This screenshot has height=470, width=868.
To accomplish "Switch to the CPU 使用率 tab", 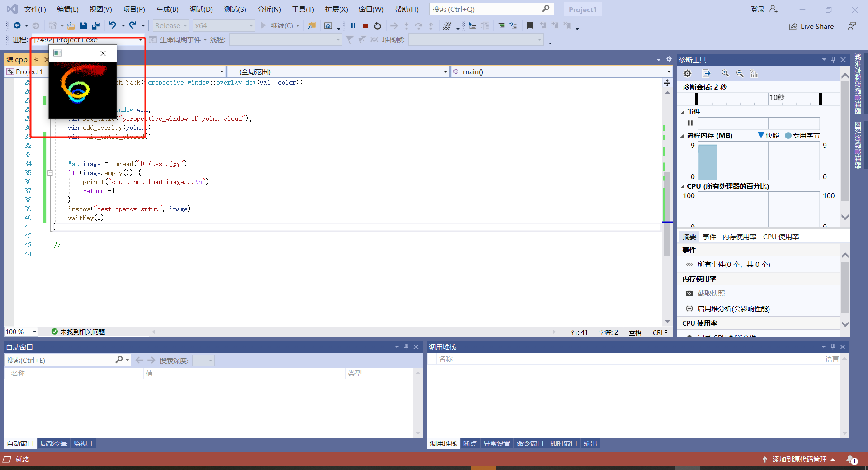I will click(781, 236).
